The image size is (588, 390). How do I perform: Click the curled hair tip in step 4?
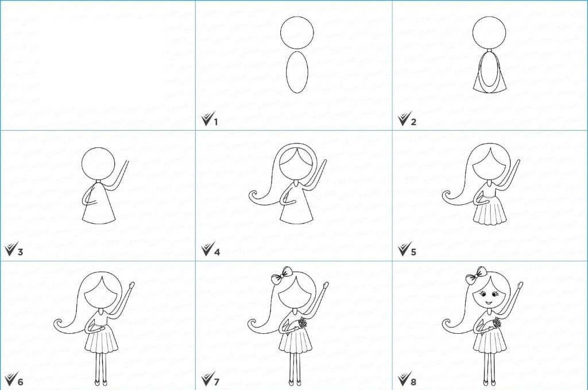[x=256, y=197]
